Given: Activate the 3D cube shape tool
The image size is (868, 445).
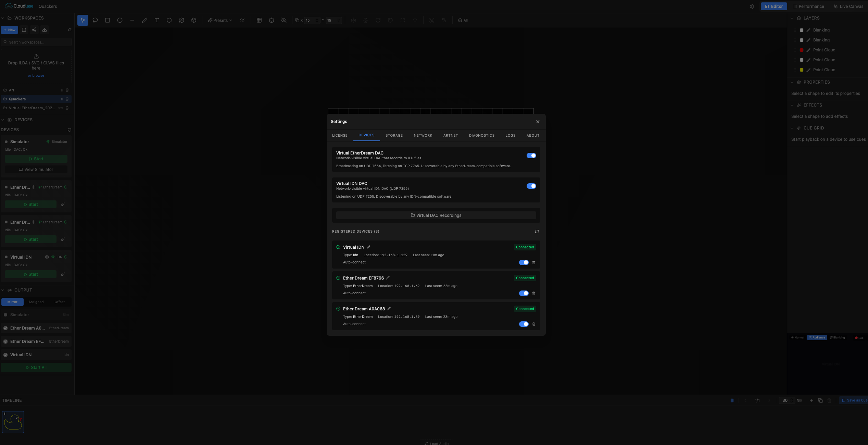Looking at the screenshot, I should click(193, 20).
